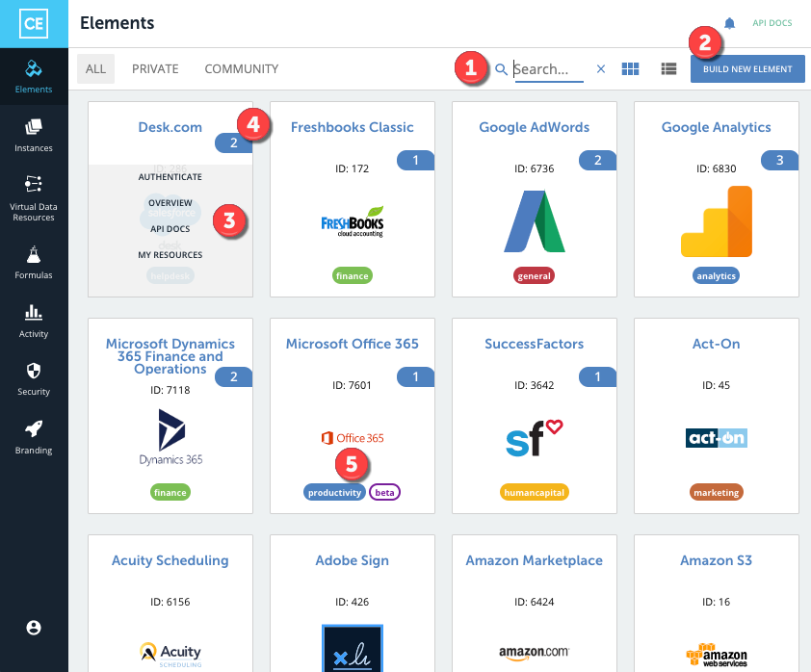Open Overview on Desk.com card

pyautogui.click(x=170, y=202)
